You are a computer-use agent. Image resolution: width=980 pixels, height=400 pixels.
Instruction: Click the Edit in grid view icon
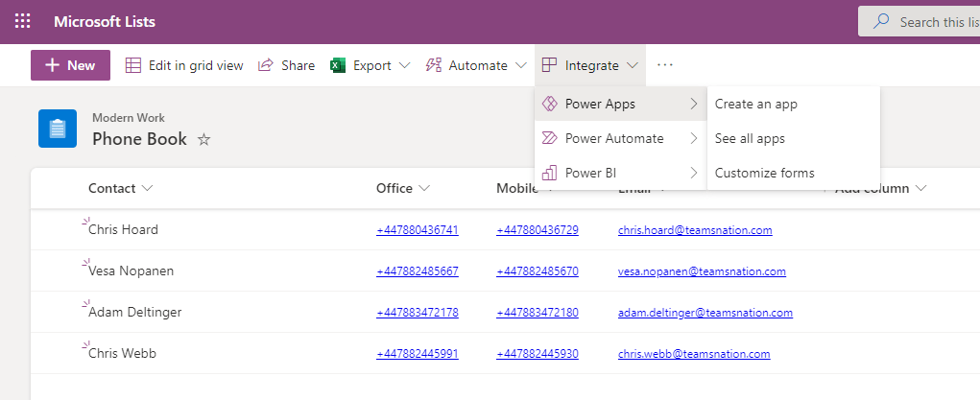133,65
